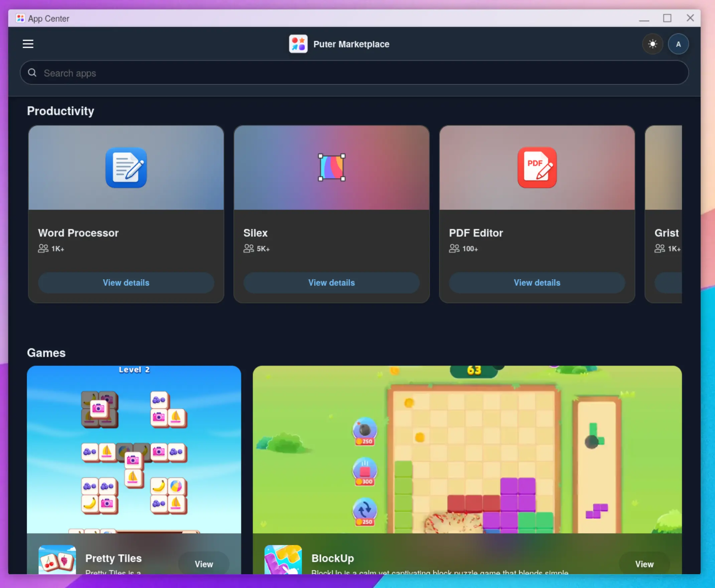Open the navigation hamburger menu
715x588 pixels.
pos(28,44)
